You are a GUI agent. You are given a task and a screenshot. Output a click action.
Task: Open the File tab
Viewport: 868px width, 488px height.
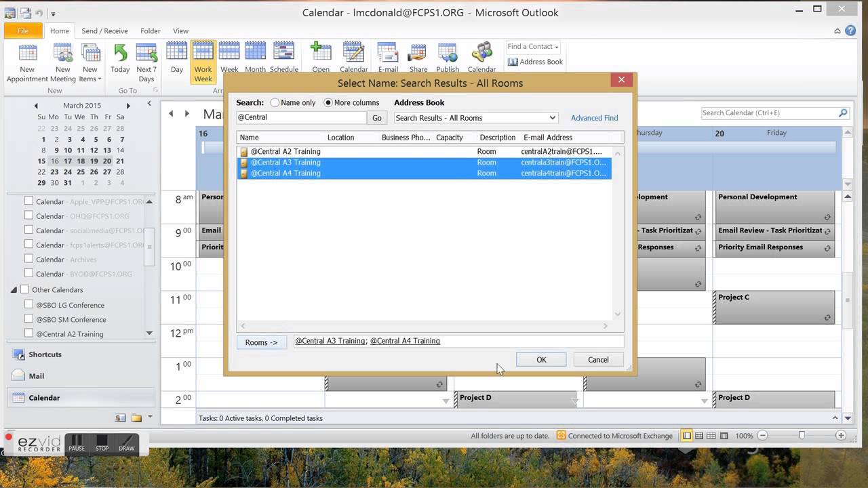[23, 30]
